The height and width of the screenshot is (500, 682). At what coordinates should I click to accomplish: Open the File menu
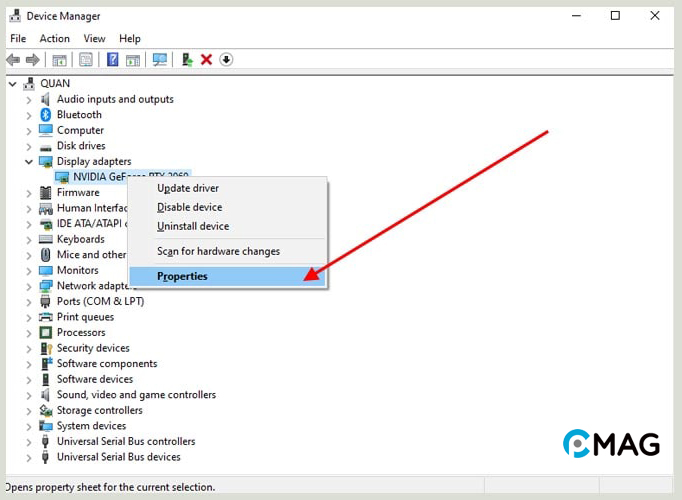click(18, 39)
